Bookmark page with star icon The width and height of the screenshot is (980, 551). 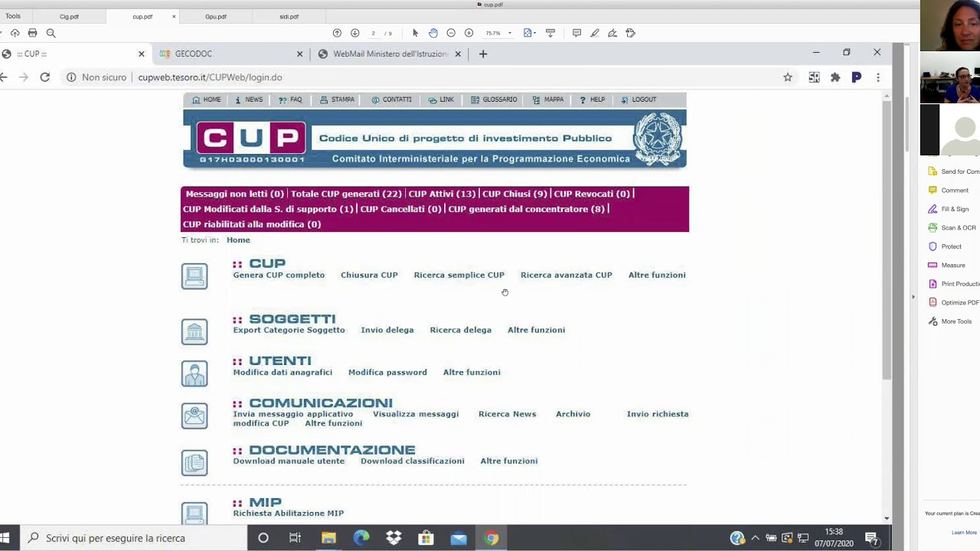coord(788,77)
